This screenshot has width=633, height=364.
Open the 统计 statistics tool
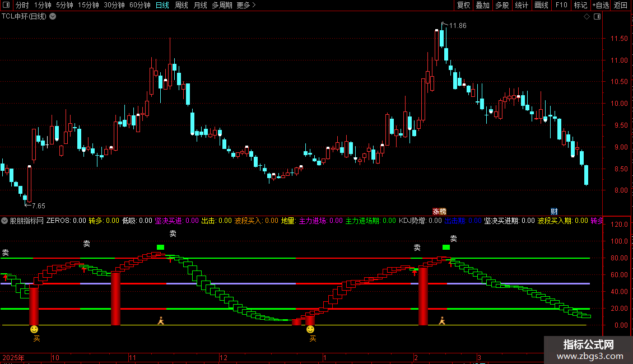[521, 5]
